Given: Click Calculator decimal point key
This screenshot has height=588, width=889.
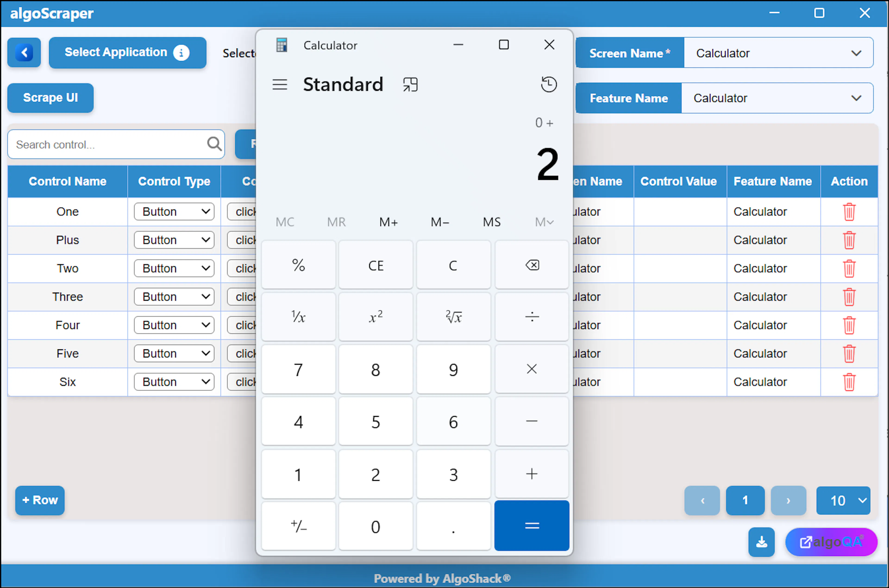Looking at the screenshot, I should tap(453, 526).
